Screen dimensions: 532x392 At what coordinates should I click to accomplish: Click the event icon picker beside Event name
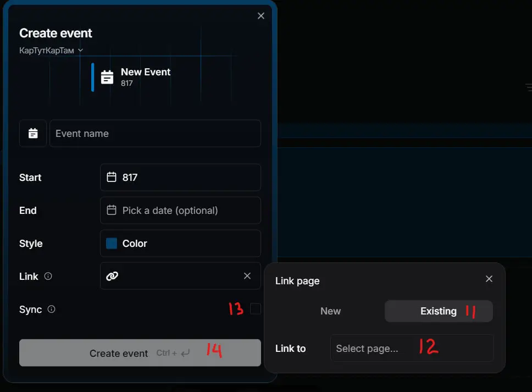pos(33,134)
